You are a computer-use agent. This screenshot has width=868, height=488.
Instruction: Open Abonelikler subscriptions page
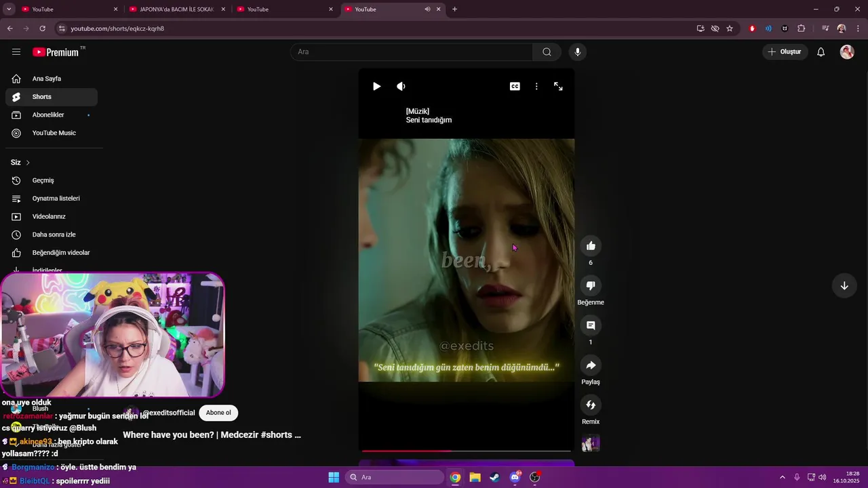(x=52, y=115)
